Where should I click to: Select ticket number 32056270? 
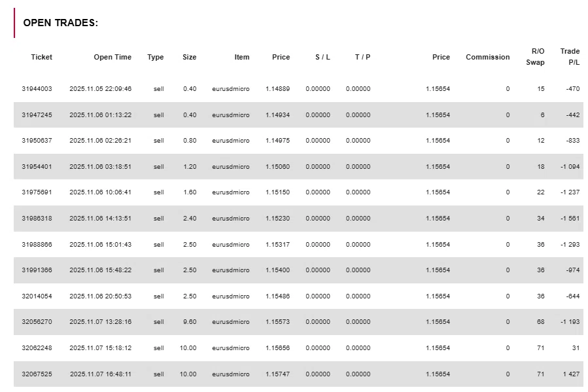tap(37, 322)
